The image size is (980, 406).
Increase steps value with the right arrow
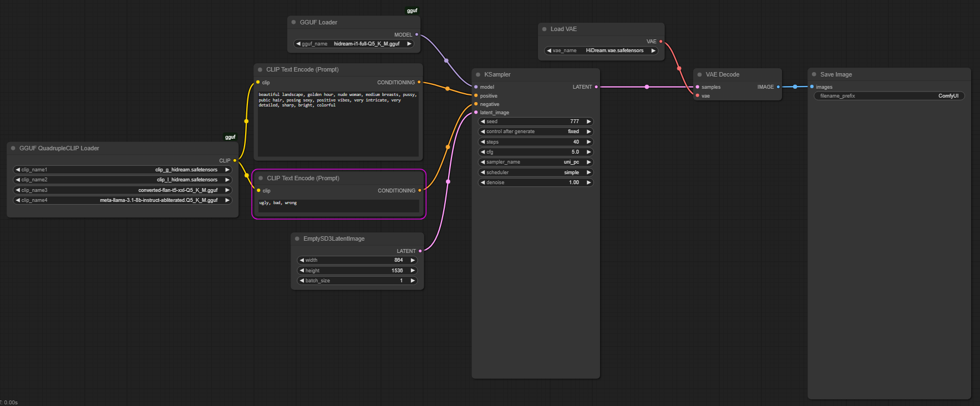click(x=588, y=142)
